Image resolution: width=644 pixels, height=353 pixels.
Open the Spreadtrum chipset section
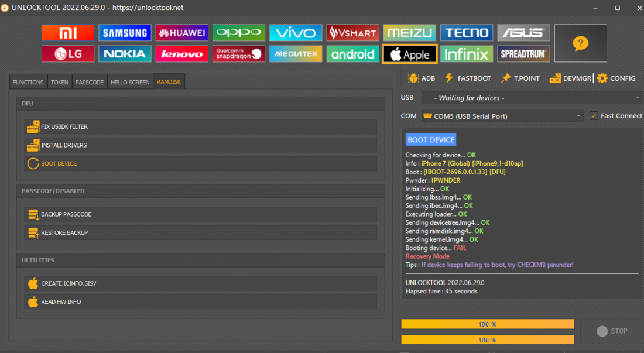[x=523, y=54]
